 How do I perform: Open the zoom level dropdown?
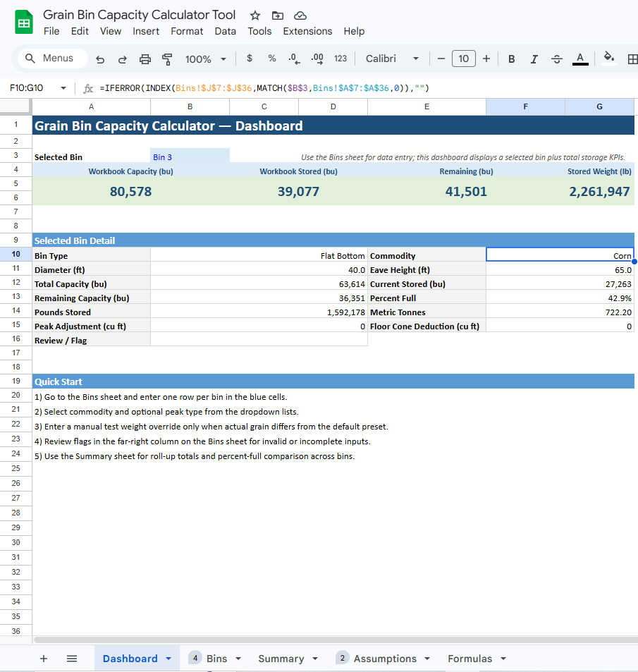tap(205, 59)
